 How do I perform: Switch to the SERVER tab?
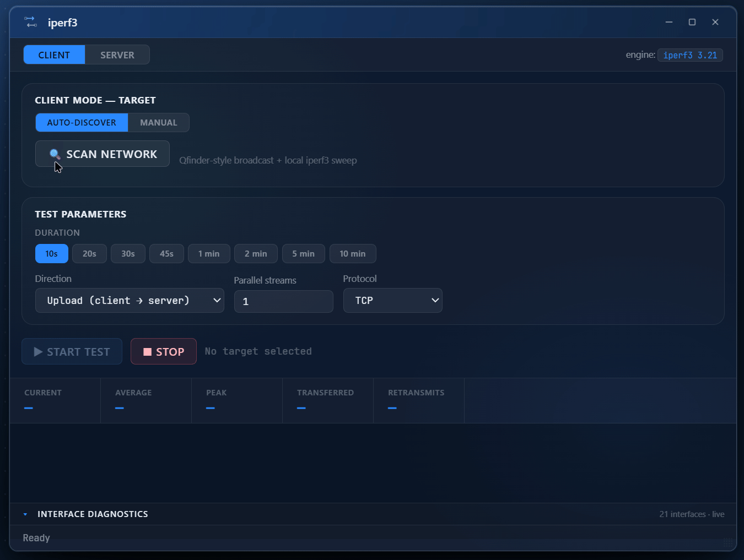coord(117,55)
